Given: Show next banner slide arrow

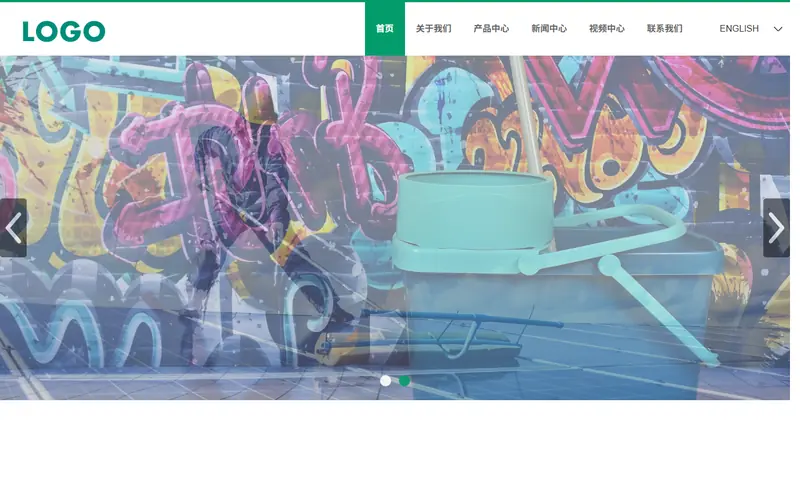Looking at the screenshot, I should tap(776, 228).
